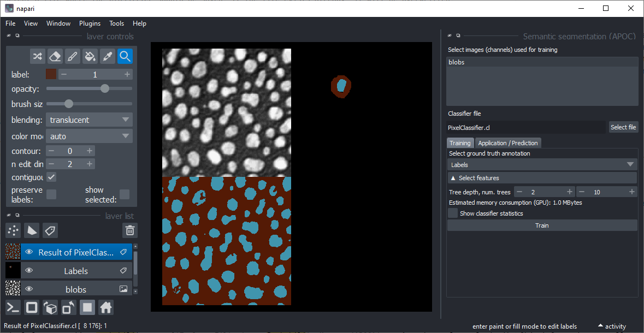Enable Show classifier statistics
The width and height of the screenshot is (644, 333).
coord(452,213)
